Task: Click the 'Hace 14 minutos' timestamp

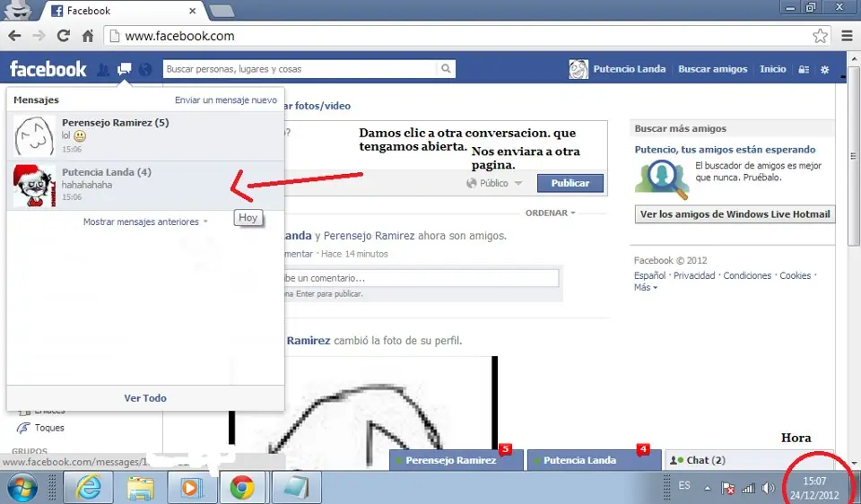Action: point(354,254)
